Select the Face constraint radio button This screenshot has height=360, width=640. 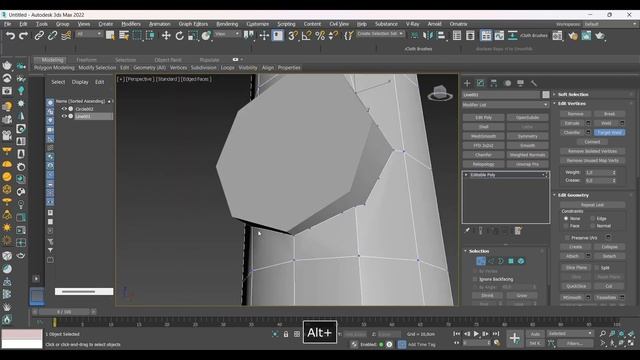point(566,226)
